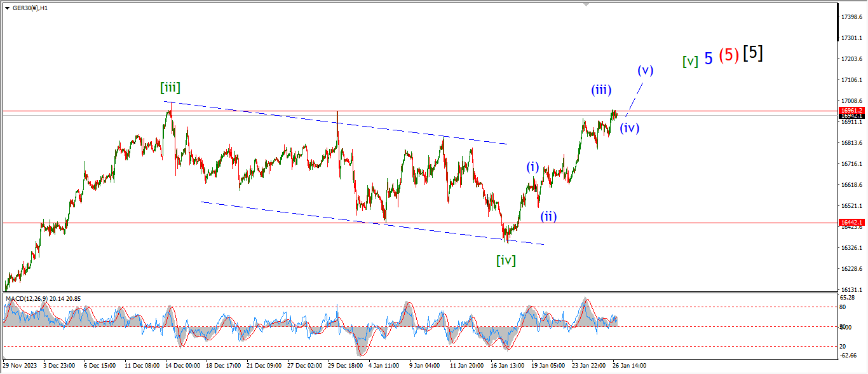Image resolution: width=868 pixels, height=374 pixels.
Task: Click the large blue 5 wave label
Action: pyautogui.click(x=709, y=59)
